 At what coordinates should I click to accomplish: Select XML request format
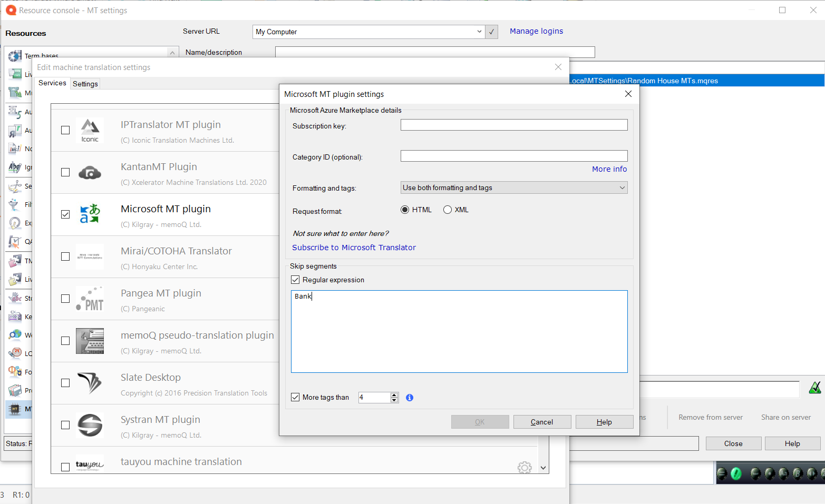pos(448,210)
